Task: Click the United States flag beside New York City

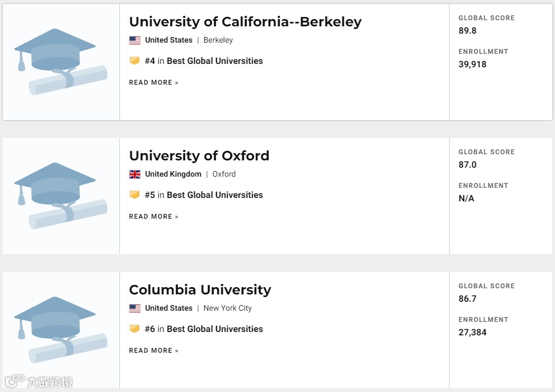Action: 135,308
